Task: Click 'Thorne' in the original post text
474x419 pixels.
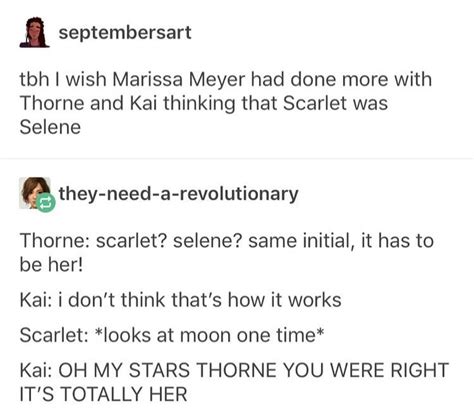Action: [x=52, y=103]
